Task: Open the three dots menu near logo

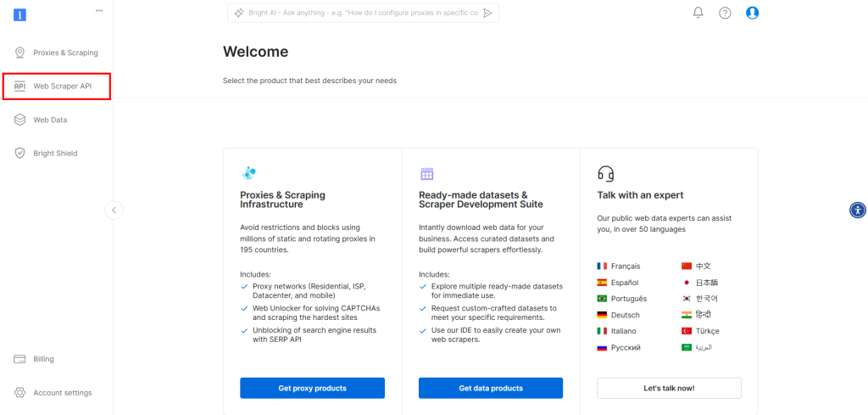Action: click(x=99, y=10)
